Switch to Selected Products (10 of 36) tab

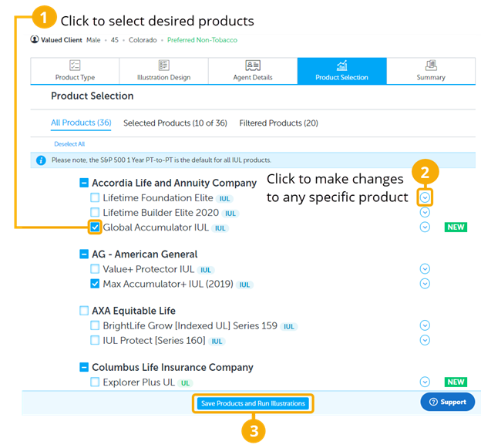175,123
